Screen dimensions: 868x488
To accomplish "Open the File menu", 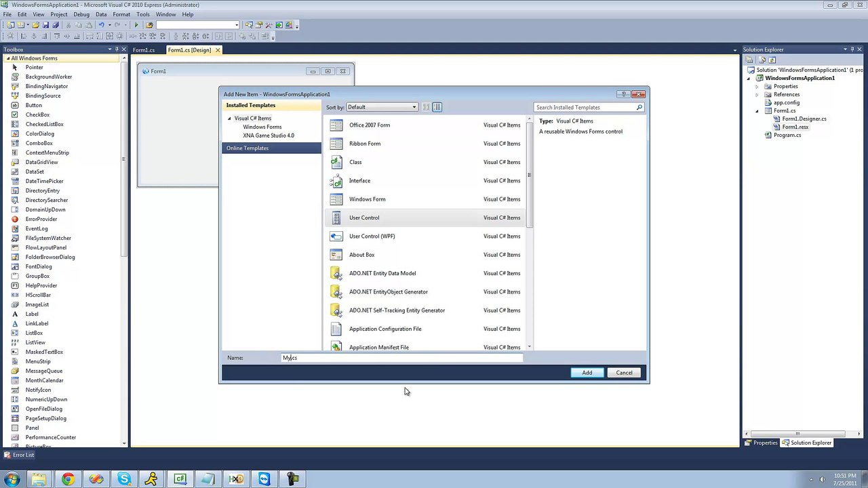I will click(x=7, y=14).
